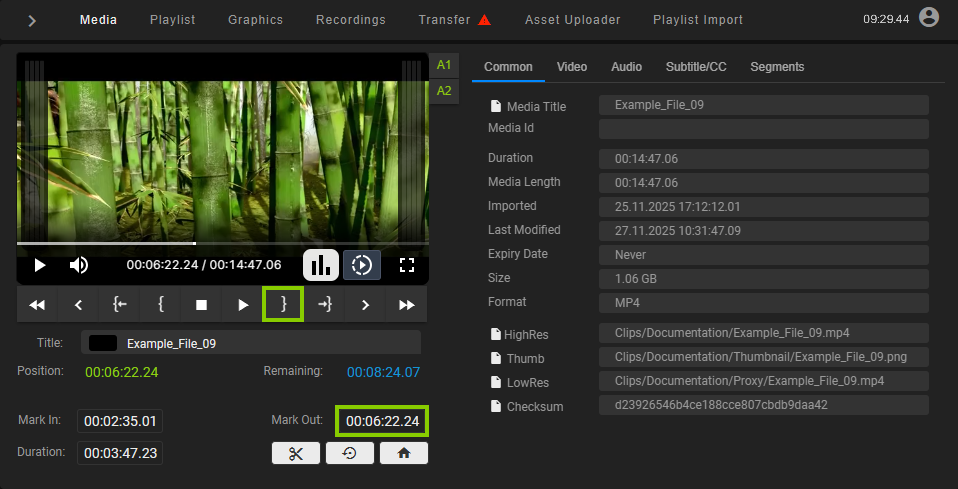The image size is (958, 489).
Task: Jump to the Mark In point
Action: pyautogui.click(x=120, y=305)
